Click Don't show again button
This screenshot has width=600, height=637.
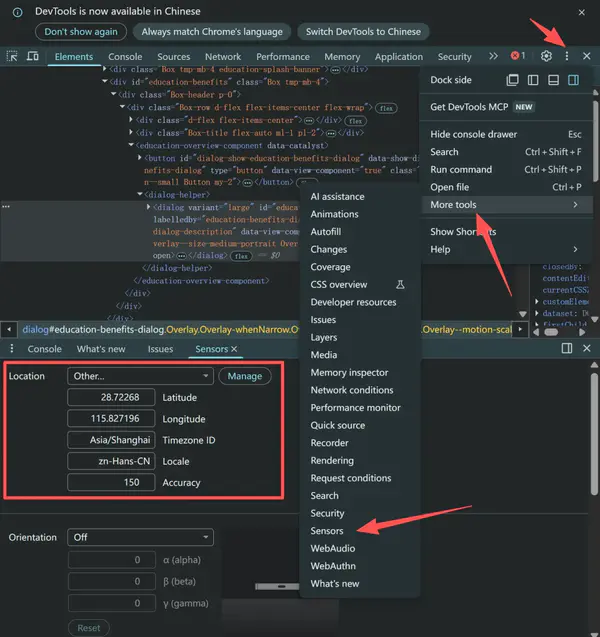coord(81,32)
